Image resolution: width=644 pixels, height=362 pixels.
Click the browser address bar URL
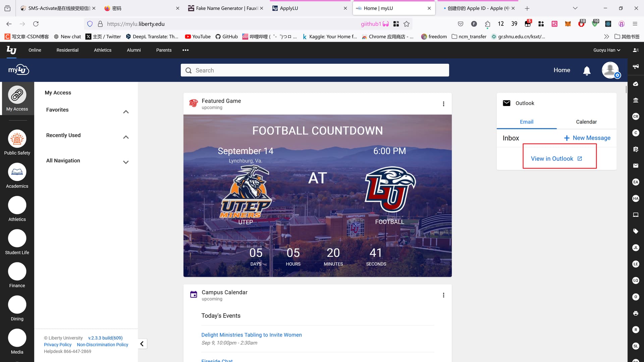[x=136, y=24]
